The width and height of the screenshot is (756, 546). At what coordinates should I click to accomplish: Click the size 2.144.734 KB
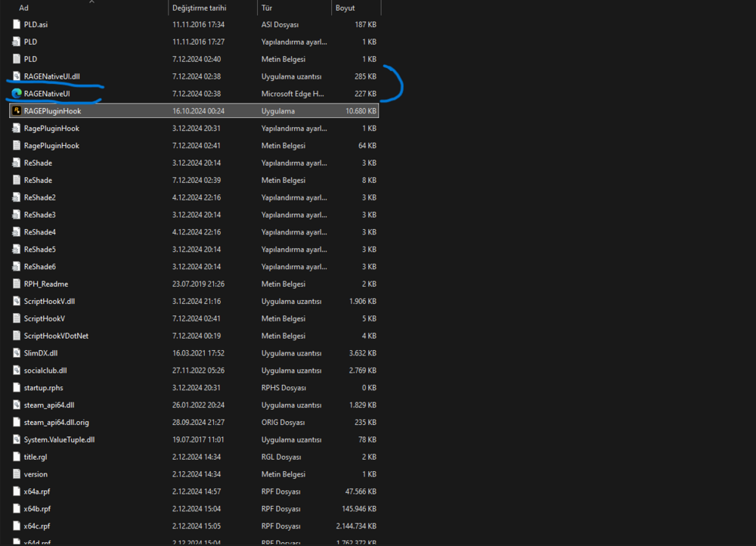pyautogui.click(x=356, y=526)
